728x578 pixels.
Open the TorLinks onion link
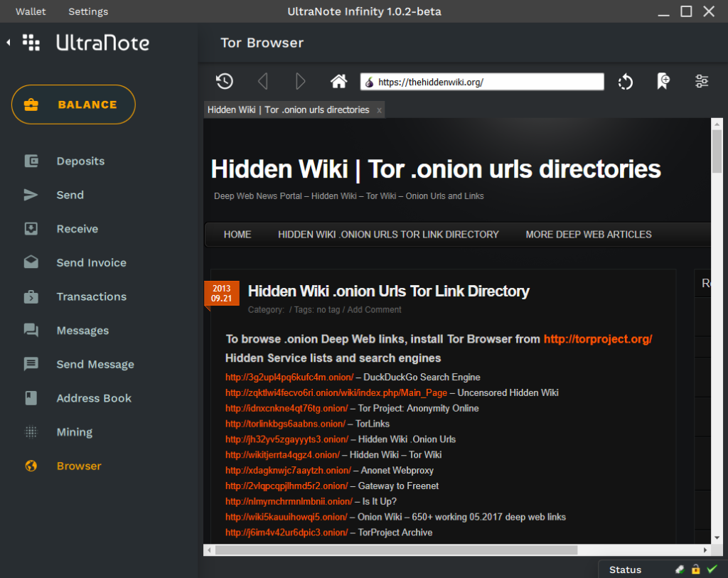[285, 424]
